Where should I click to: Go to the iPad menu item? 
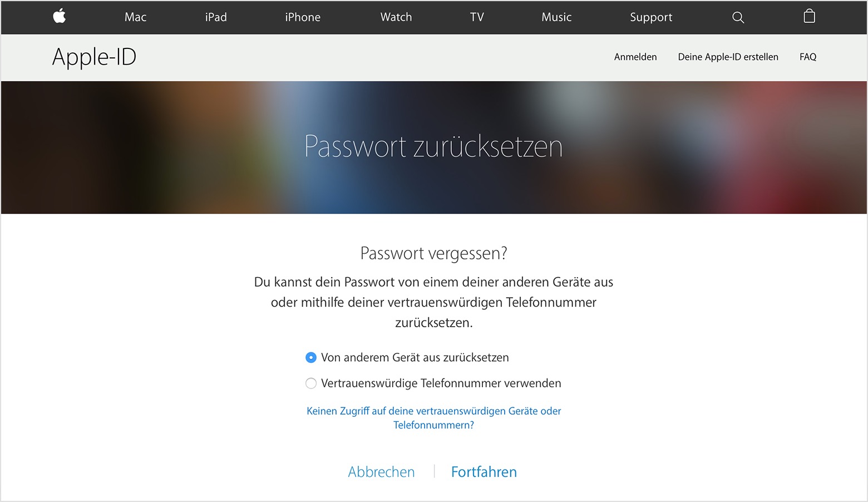tap(216, 17)
